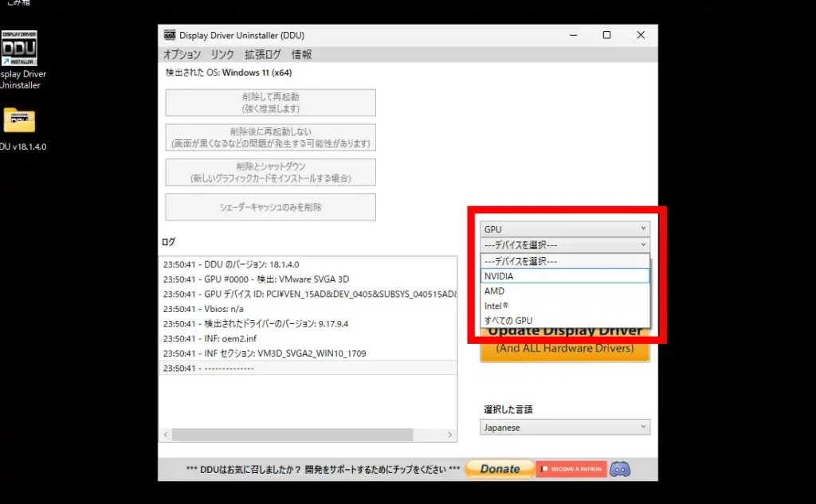This screenshot has width=816, height=504.
Task: Click the 削除とシャットダウン button
Action: coord(270,172)
